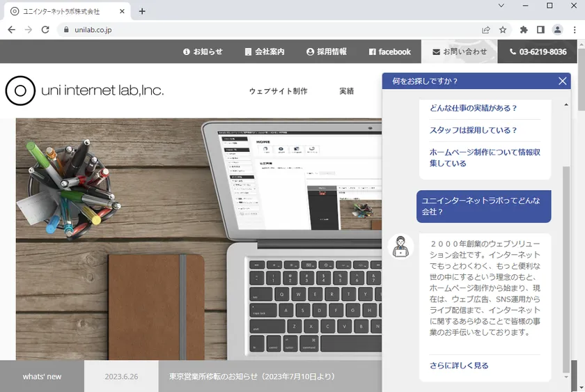Reload the unilab.co.jp page
The height and width of the screenshot is (392, 585).
point(45,30)
